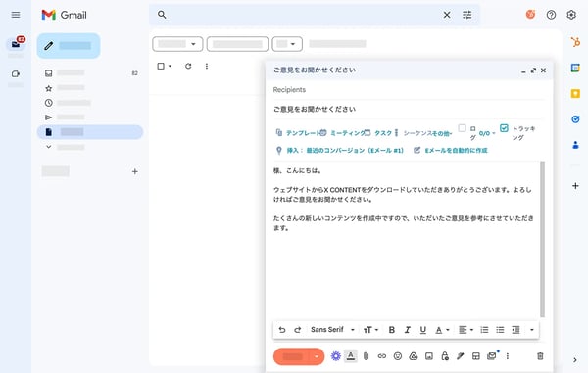Open the third small filter dropdown chip
The height and width of the screenshot is (373, 588).
point(287,44)
